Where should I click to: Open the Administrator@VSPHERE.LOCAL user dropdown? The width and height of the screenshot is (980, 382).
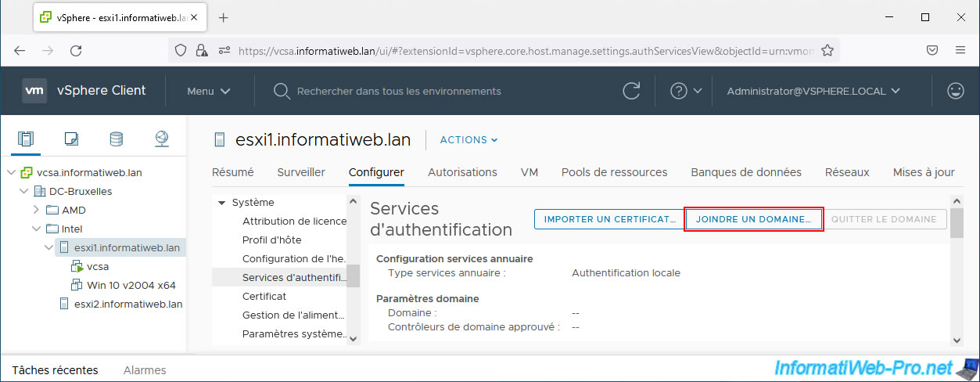click(813, 91)
